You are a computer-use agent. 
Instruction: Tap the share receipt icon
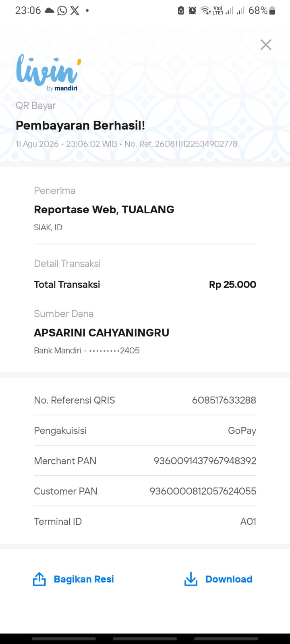click(39, 579)
